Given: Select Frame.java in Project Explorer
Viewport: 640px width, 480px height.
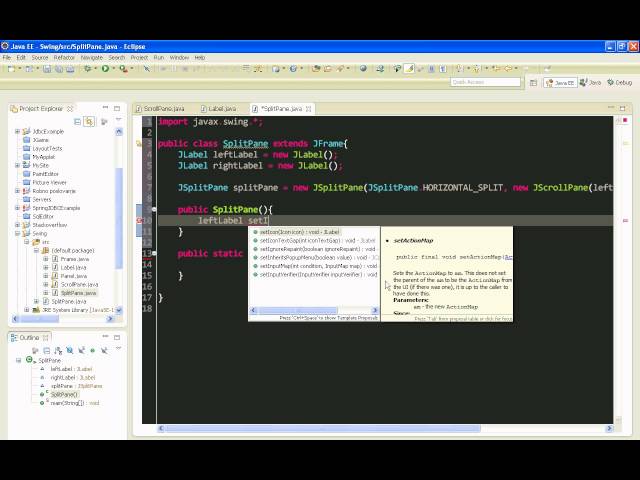Looking at the screenshot, I should [71, 259].
